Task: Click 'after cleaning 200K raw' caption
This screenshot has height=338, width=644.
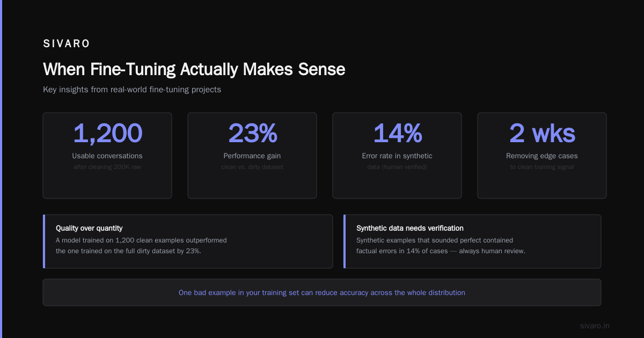Action: [x=107, y=167]
